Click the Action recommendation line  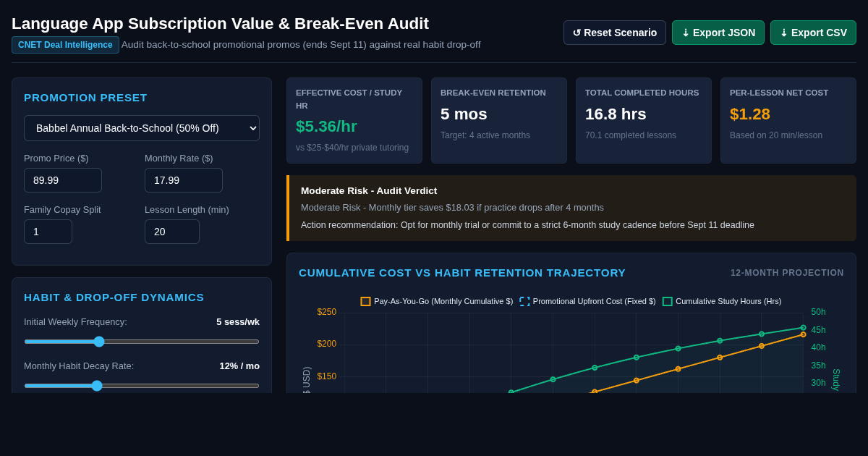[x=527, y=225]
